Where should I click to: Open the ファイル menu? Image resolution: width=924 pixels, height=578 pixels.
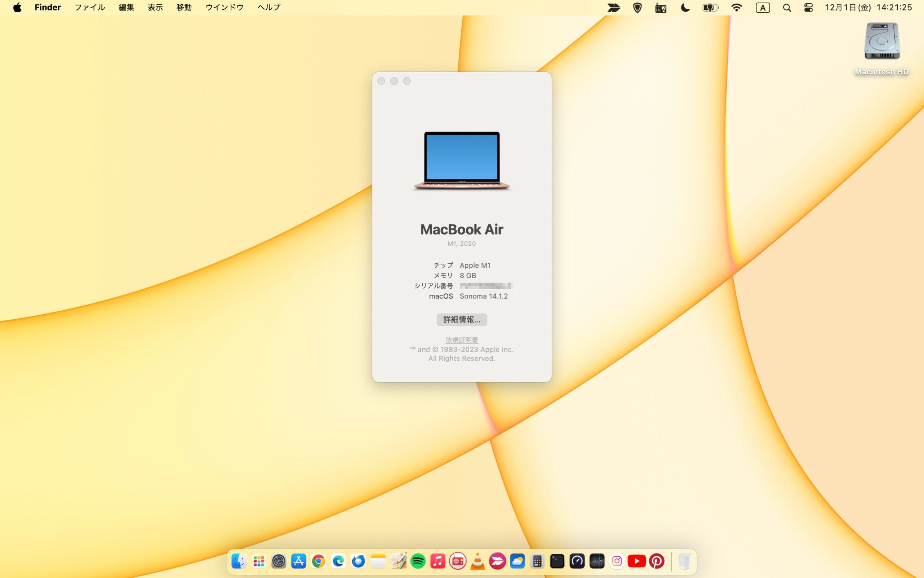click(90, 8)
